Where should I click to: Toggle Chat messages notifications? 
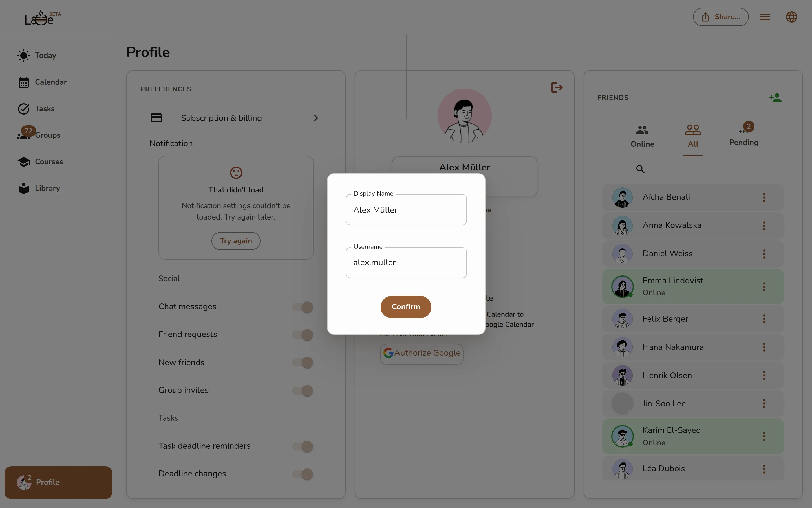[x=303, y=307]
